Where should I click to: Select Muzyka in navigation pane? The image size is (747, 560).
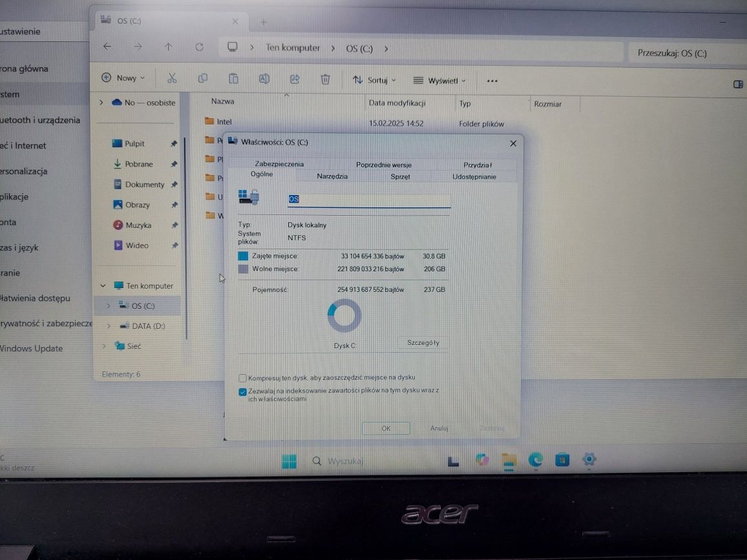(x=138, y=225)
